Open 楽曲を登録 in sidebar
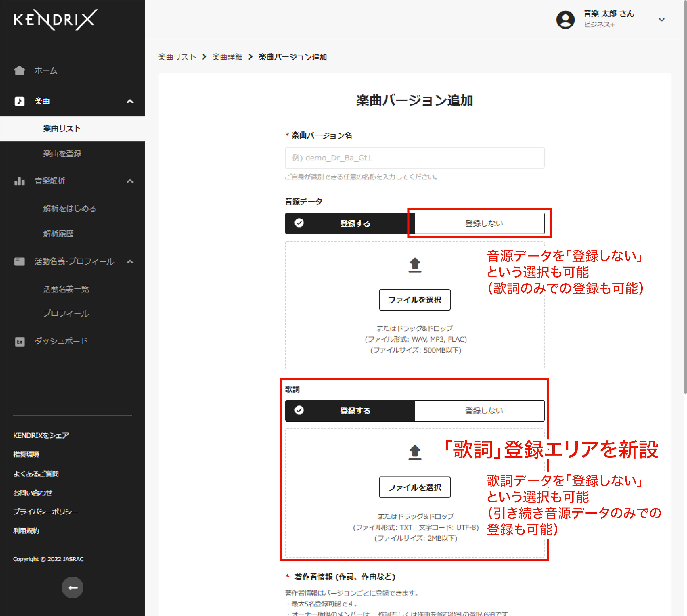The width and height of the screenshot is (687, 616). 62,154
